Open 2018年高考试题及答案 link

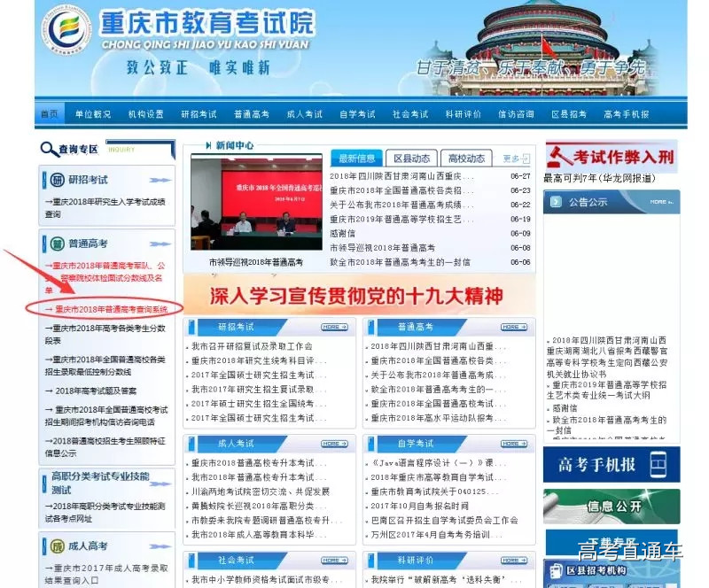coord(96,391)
